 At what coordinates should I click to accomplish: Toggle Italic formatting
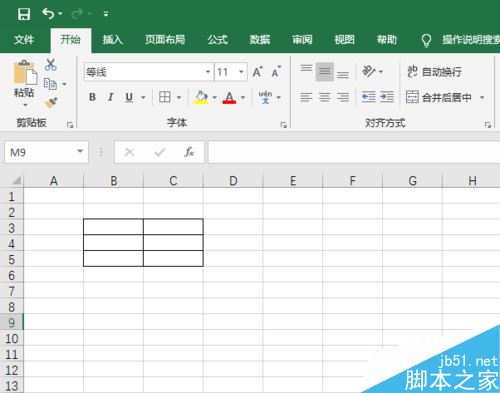[111, 97]
